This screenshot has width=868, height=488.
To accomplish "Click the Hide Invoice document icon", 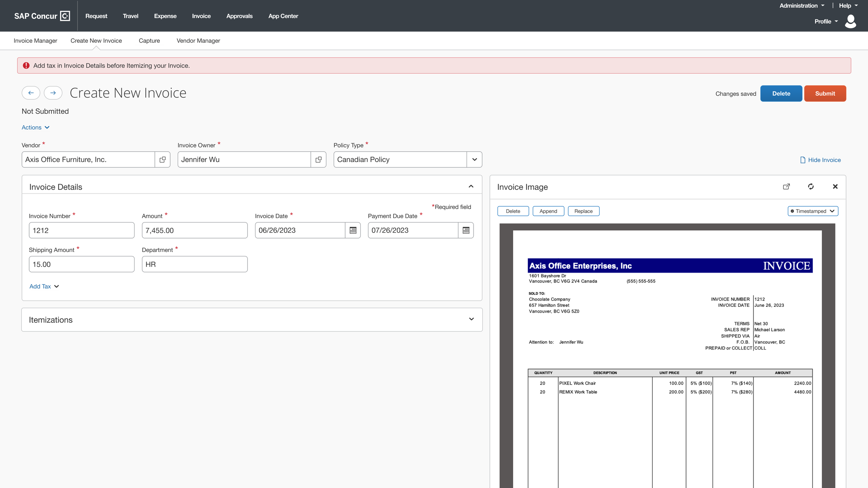I will click(803, 160).
